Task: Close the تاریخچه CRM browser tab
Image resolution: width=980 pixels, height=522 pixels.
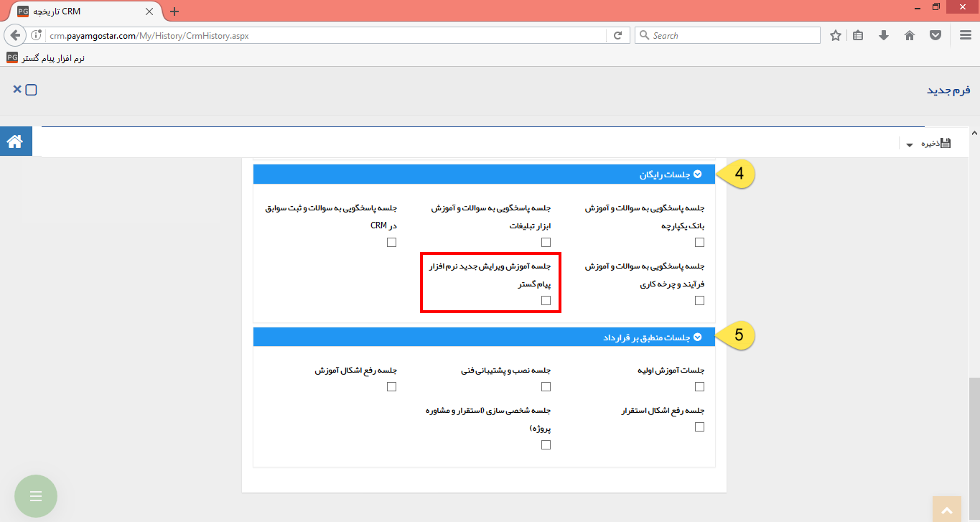Action: point(149,11)
